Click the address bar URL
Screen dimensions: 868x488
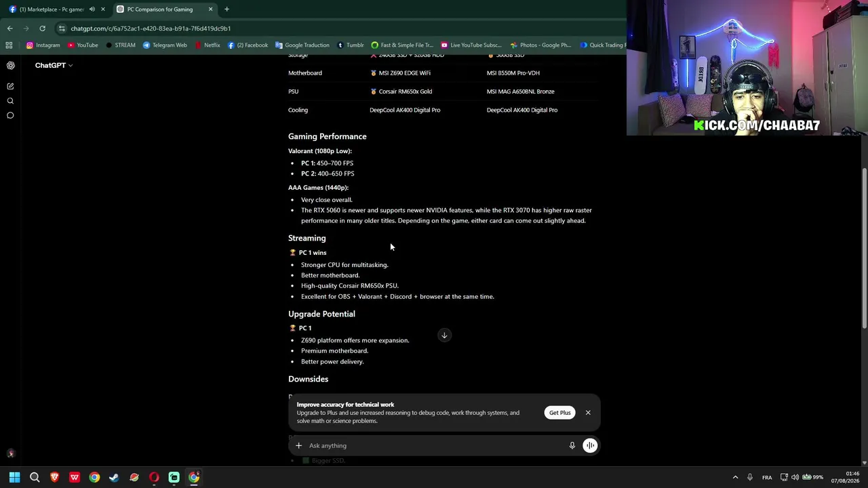[151, 28]
